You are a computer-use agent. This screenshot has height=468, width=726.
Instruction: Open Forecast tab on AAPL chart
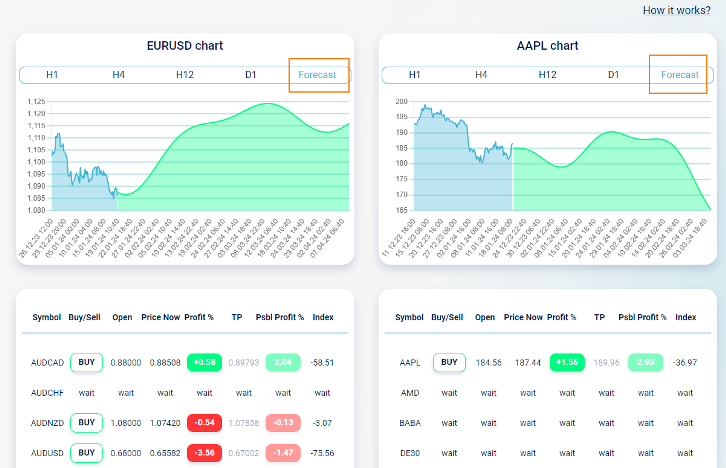(x=680, y=75)
